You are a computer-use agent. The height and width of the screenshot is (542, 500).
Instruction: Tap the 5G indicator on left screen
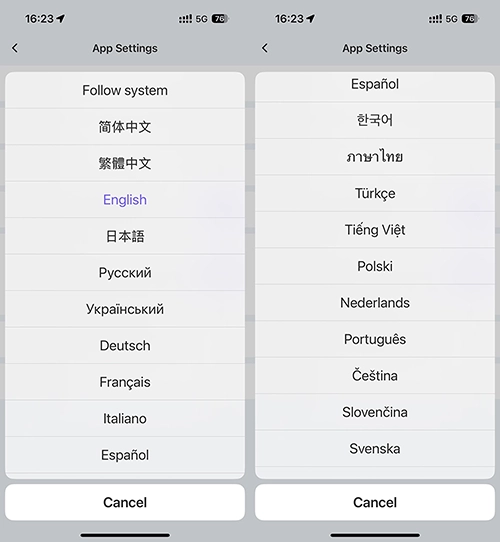click(202, 19)
